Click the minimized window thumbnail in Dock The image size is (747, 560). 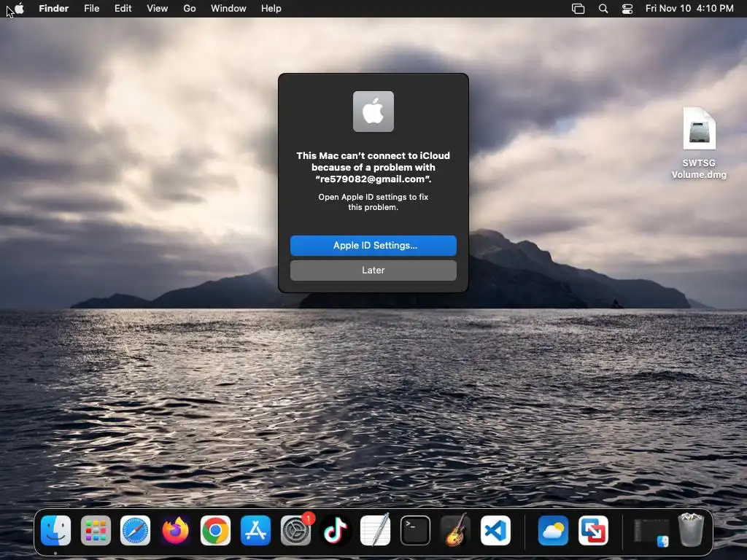[x=651, y=532]
